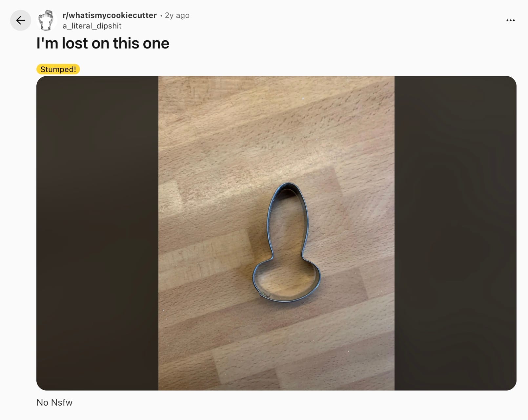Filter posts by the Stumped! flair
Viewport: 528px width, 420px height.
(58, 69)
